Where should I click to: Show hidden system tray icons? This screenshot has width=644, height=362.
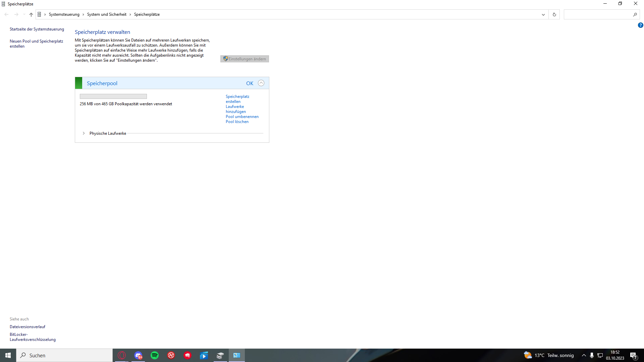coord(584,355)
